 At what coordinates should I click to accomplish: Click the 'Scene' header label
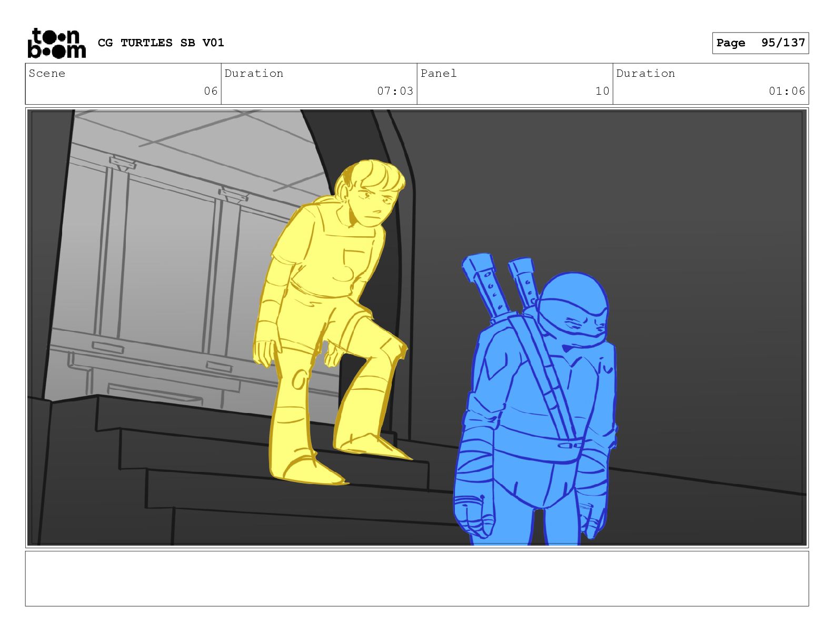(47, 74)
